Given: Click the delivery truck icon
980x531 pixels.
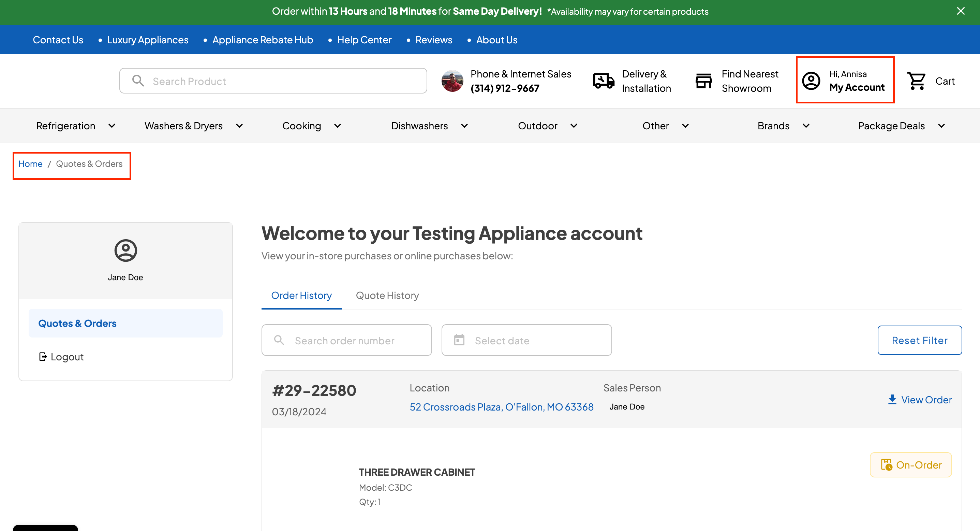Looking at the screenshot, I should 603,81.
